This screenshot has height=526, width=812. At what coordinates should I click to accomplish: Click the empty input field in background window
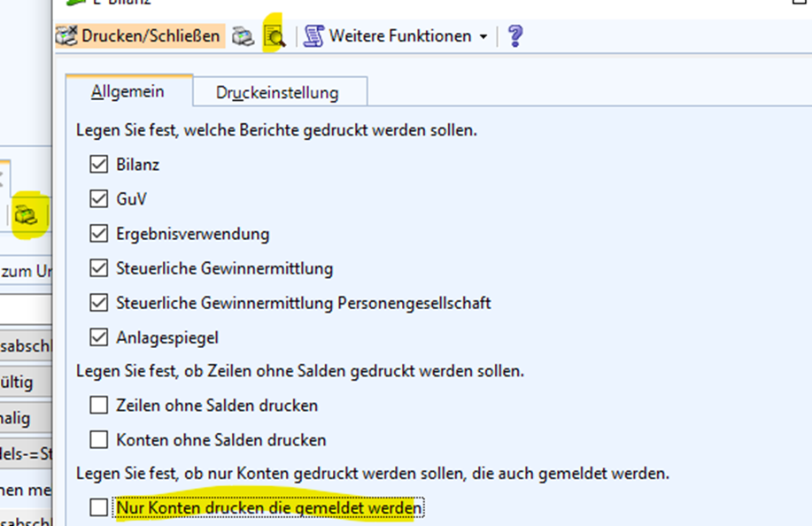pyautogui.click(x=25, y=309)
